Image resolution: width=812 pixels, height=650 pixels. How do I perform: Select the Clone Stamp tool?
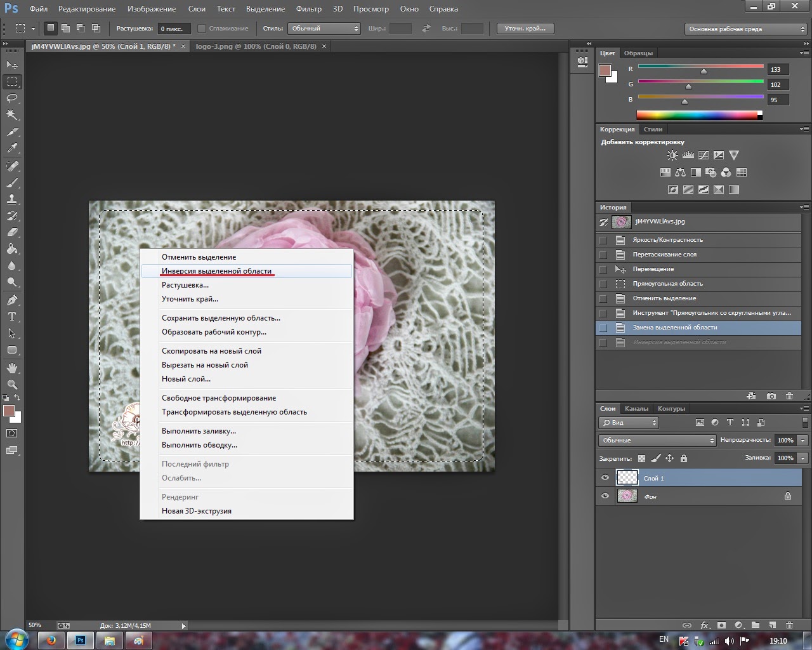pyautogui.click(x=12, y=199)
